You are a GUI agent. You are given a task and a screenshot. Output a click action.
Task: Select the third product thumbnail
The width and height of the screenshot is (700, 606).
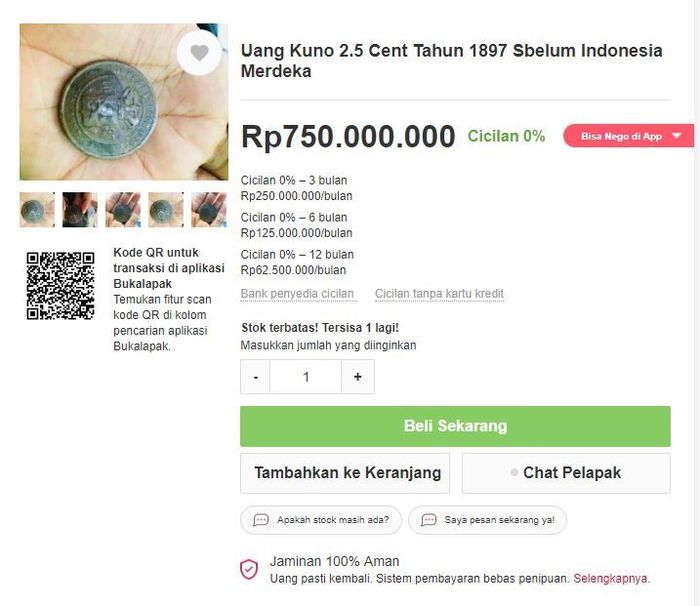(123, 210)
